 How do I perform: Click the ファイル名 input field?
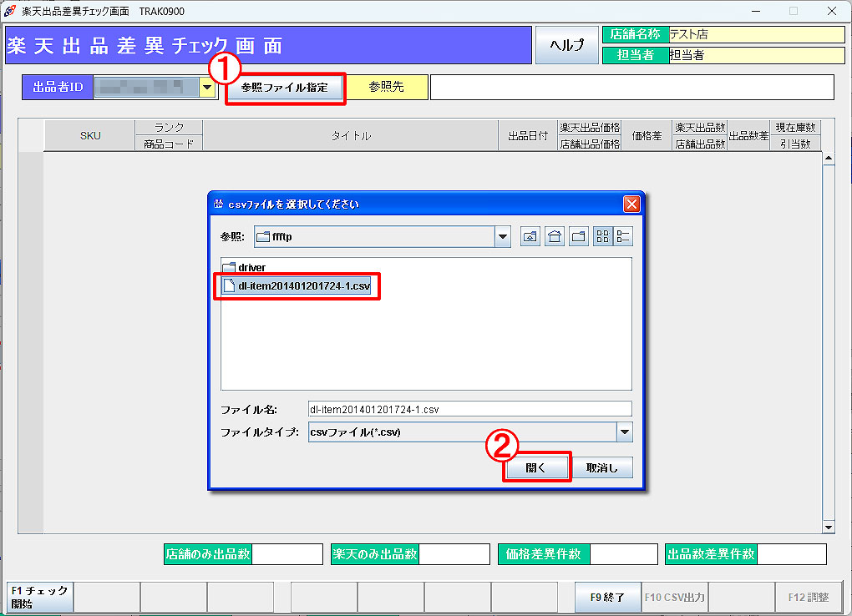pyautogui.click(x=470, y=409)
